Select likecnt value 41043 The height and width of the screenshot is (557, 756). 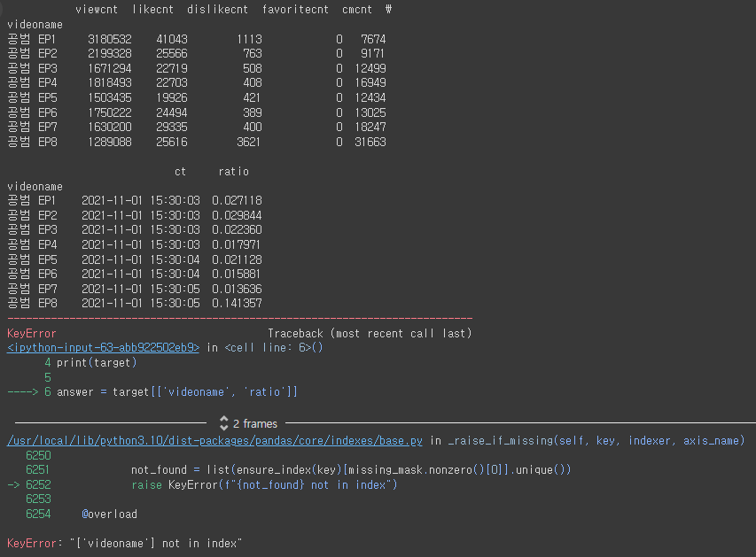(172, 39)
